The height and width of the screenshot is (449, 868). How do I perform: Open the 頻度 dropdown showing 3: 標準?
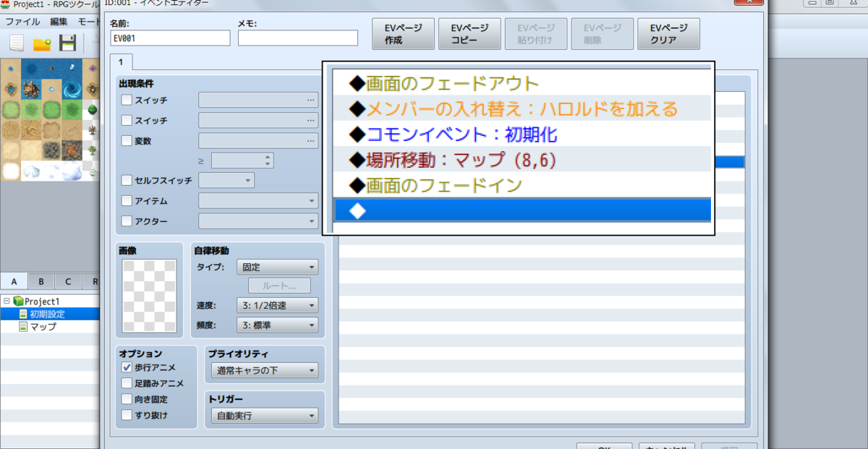[x=277, y=325]
